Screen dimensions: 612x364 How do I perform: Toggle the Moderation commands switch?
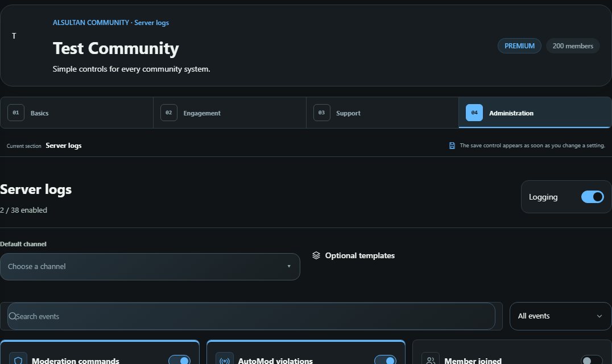(x=180, y=361)
